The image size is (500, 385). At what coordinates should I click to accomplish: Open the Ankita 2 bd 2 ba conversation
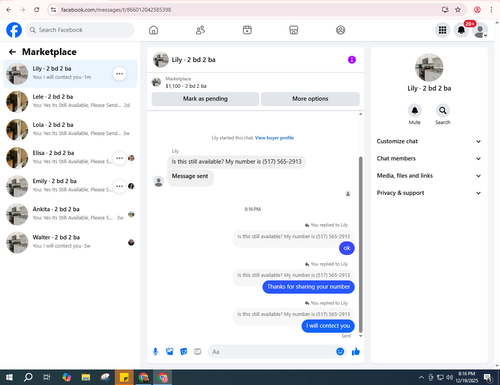(70, 214)
